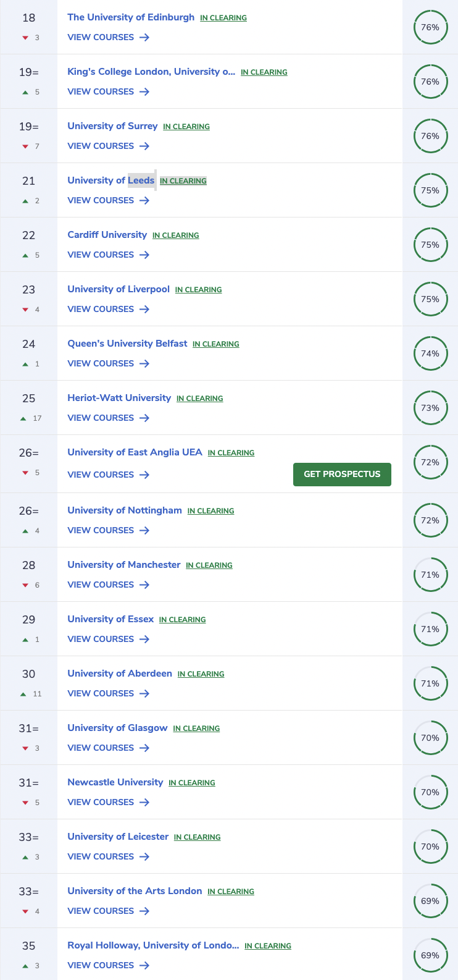Click View Courses arrow icon for King's College
This screenshot has height=980, width=458.
pos(144,92)
